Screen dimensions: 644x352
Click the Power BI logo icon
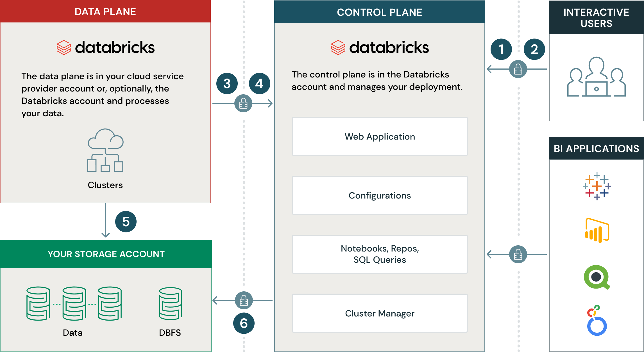tap(597, 230)
